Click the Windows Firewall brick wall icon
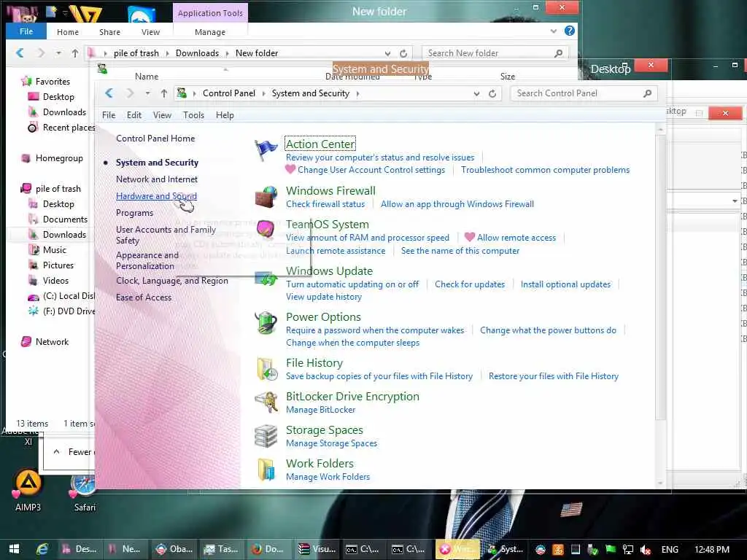 pyautogui.click(x=266, y=197)
